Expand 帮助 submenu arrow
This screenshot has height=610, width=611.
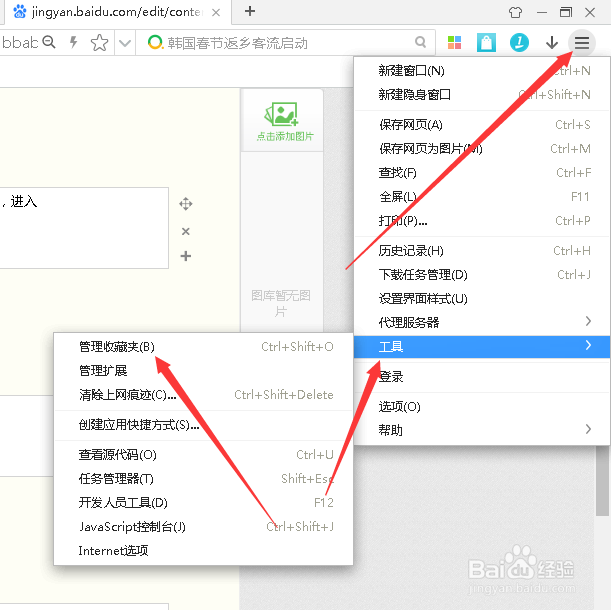pos(588,429)
